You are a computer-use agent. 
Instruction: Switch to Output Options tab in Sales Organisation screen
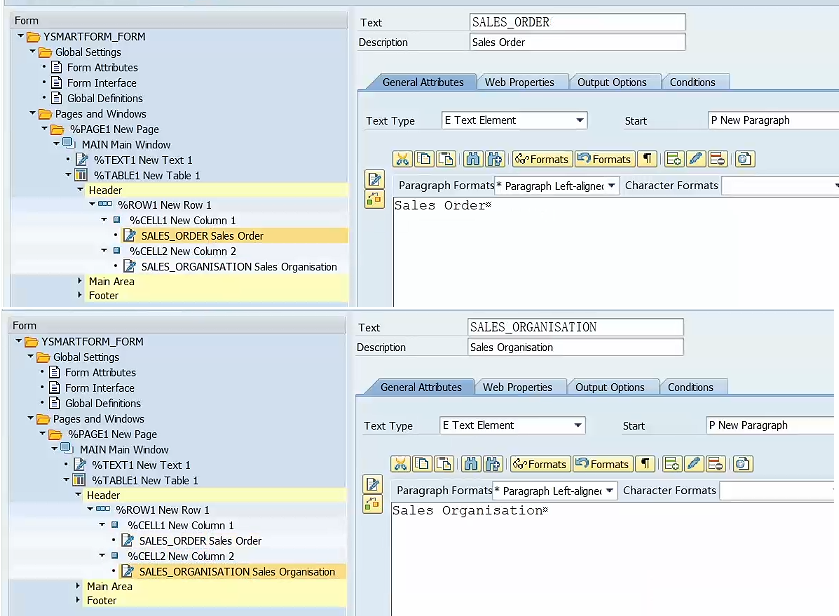pyautogui.click(x=609, y=387)
